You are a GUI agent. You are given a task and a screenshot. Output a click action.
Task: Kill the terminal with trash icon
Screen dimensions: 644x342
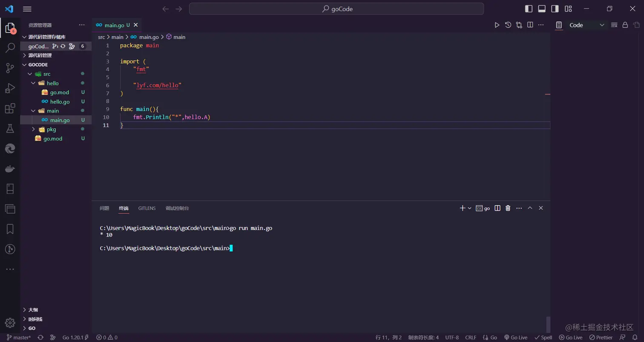508,208
